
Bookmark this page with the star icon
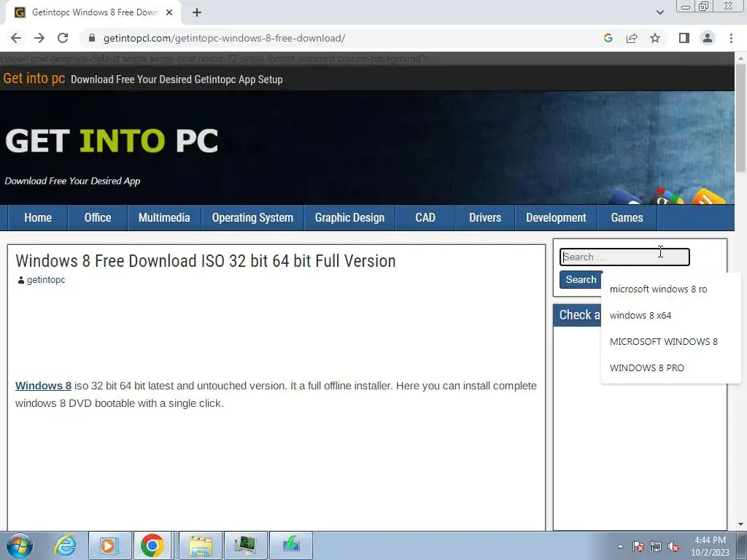(x=655, y=38)
